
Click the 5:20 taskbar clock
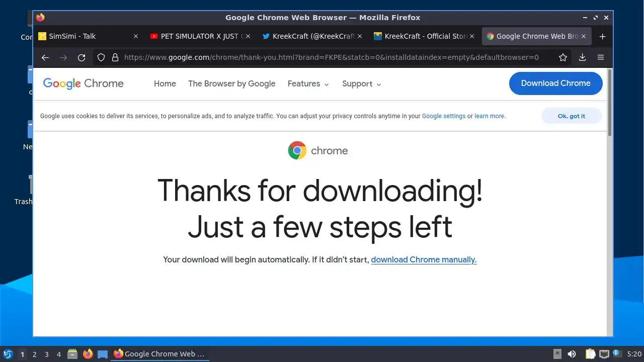[634, 354]
